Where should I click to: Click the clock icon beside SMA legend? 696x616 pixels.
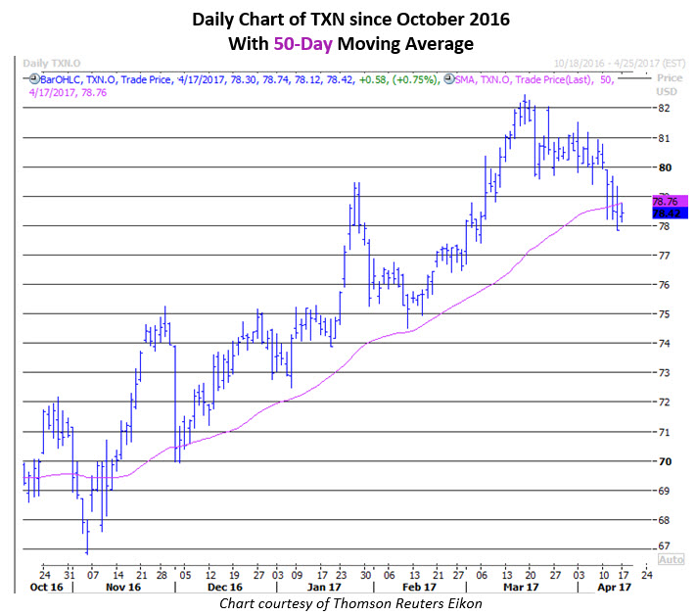pos(449,79)
